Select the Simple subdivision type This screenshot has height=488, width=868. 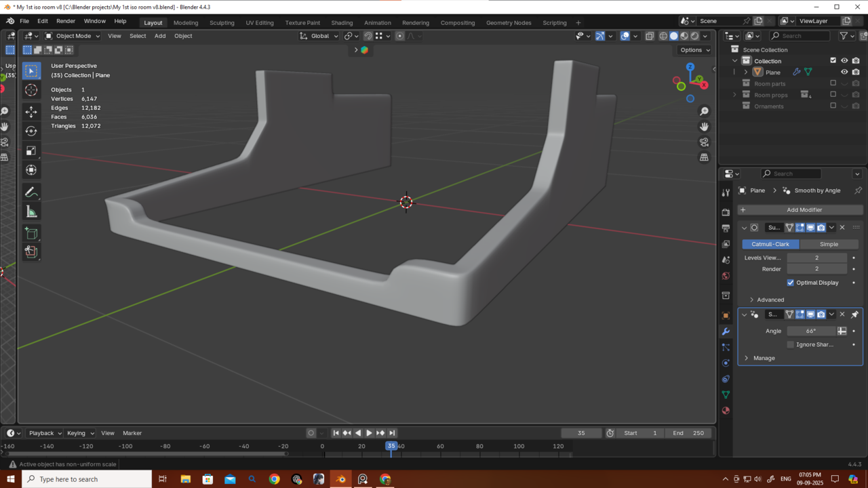829,244
